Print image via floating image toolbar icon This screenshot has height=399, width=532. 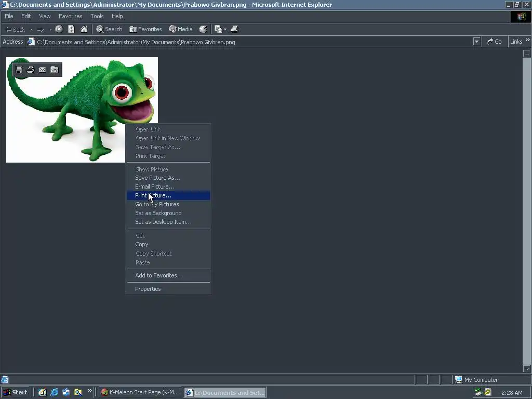point(31,70)
